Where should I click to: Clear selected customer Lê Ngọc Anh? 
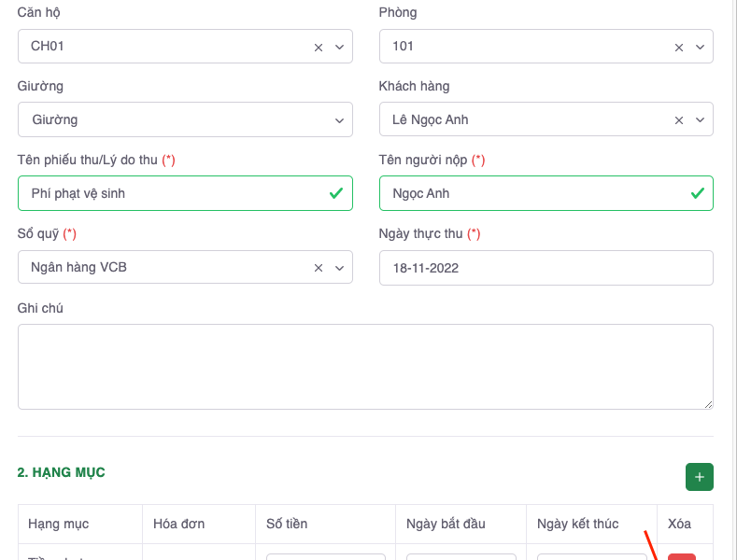pos(679,120)
